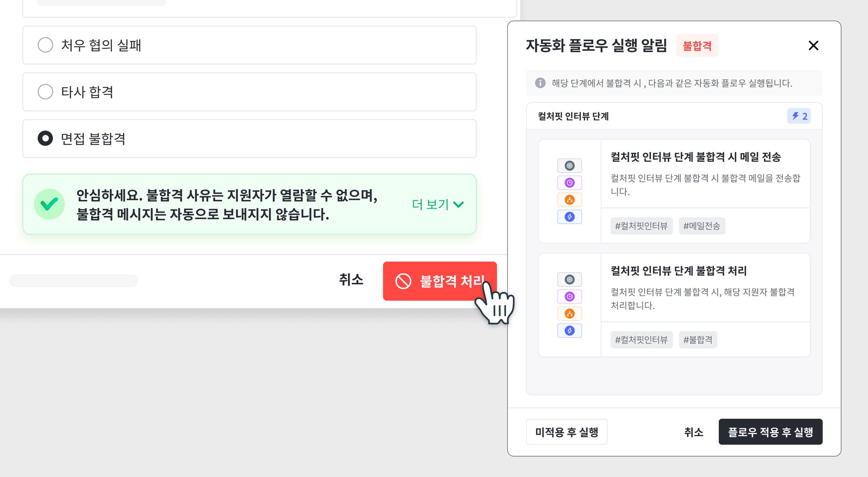Click 플로우 적용 후 실행 button

click(770, 432)
